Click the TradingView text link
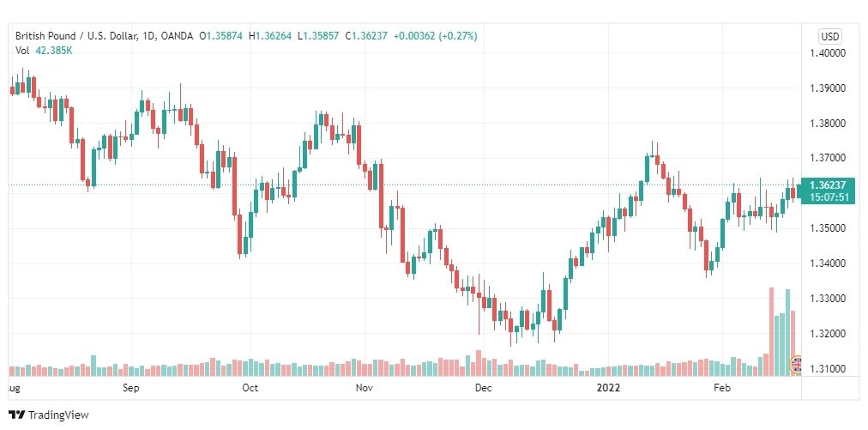Screen dimensions: 868x430 (x=58, y=415)
